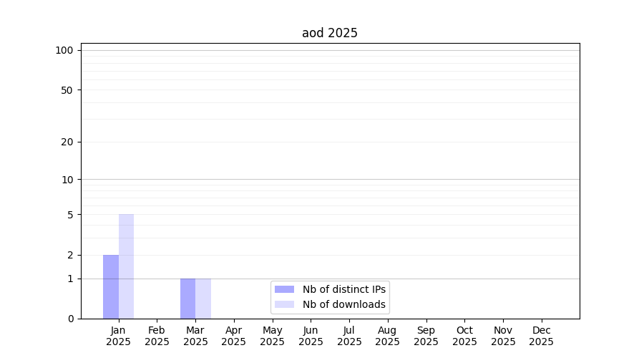Click the y-axis tick label 100
Viewport: 644px width, 358px height.
[x=64, y=50]
